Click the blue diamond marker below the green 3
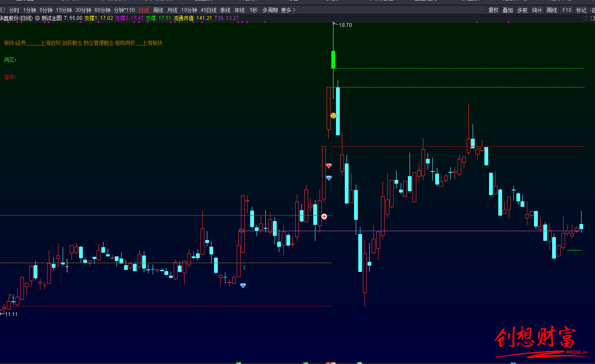The height and width of the screenshot is (364, 595). click(x=243, y=286)
